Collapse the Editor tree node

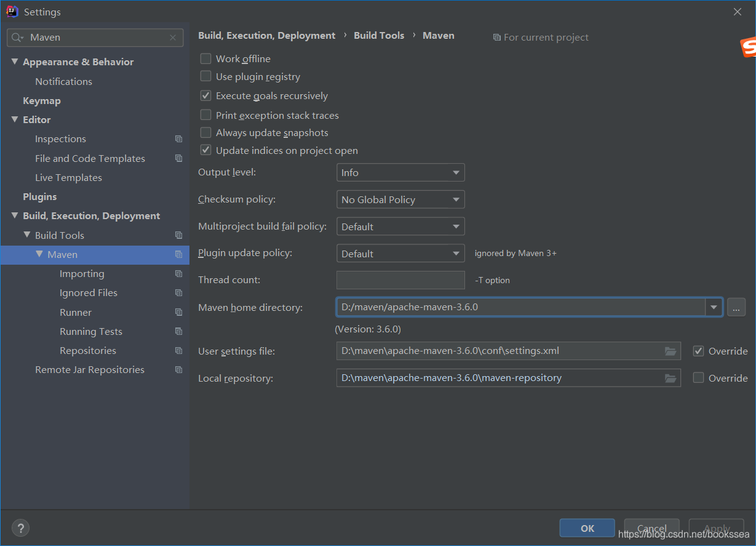(x=15, y=119)
